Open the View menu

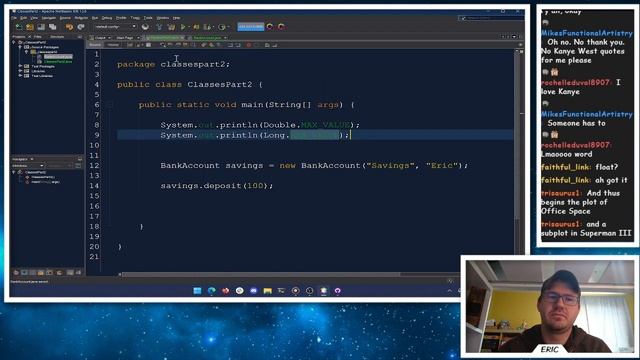click(x=34, y=18)
